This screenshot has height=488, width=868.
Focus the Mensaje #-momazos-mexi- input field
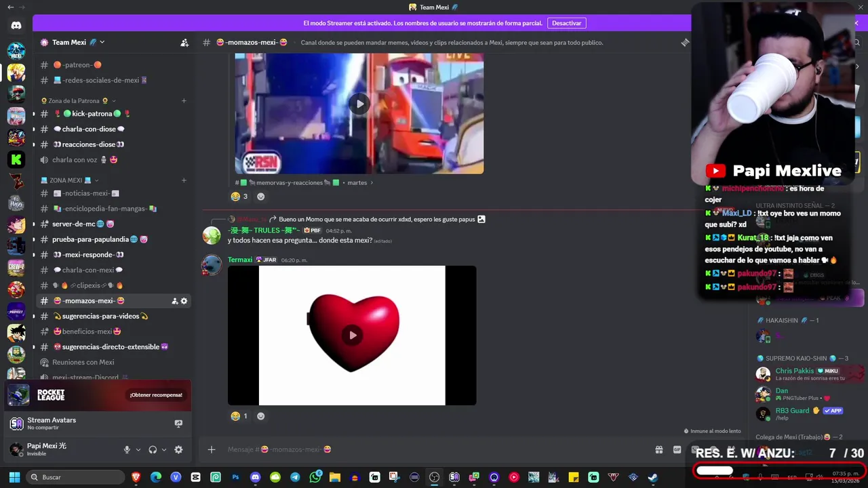tap(434, 449)
